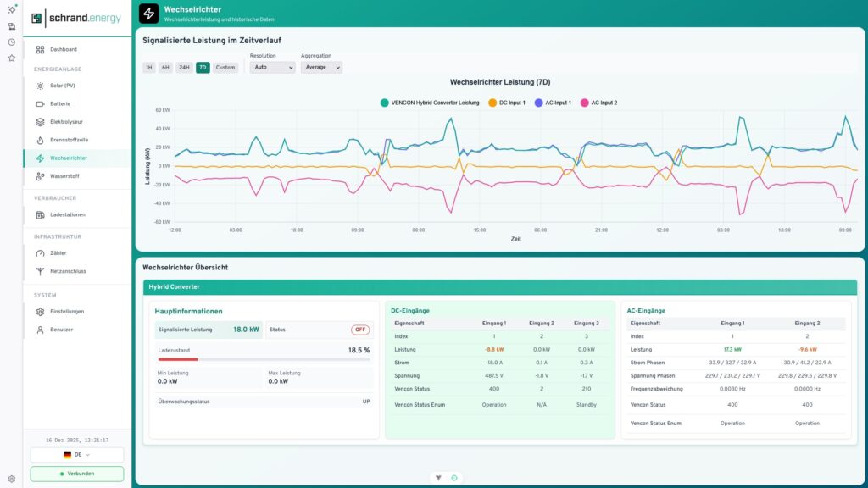
Task: Open the Solar (PV) sun icon
Action: click(x=40, y=86)
